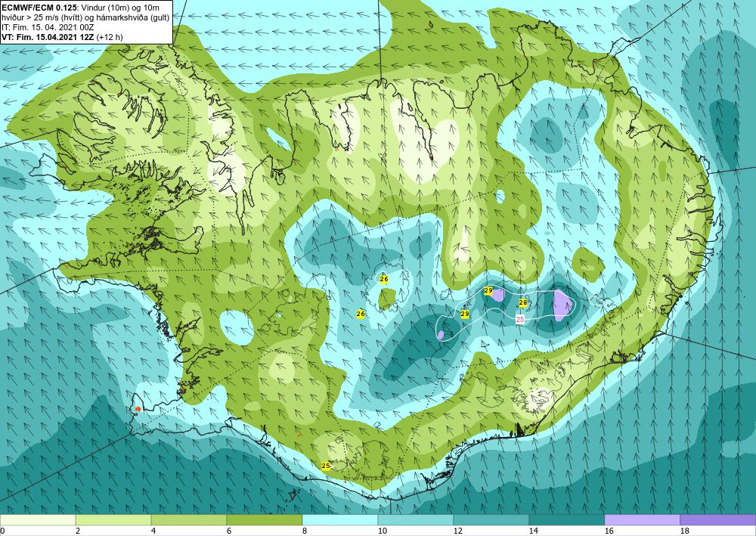Pick the pale cyan 8–10 legend swatch

pyautogui.click(x=340, y=520)
